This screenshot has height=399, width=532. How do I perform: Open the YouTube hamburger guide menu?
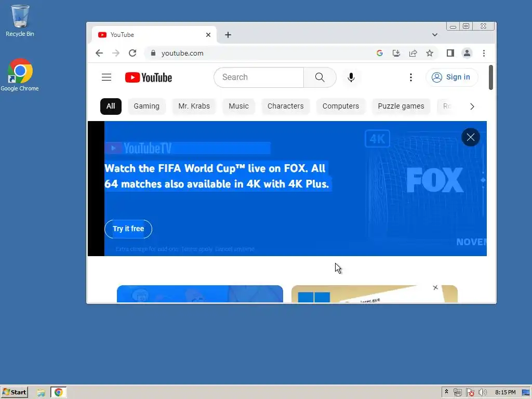[x=107, y=77]
